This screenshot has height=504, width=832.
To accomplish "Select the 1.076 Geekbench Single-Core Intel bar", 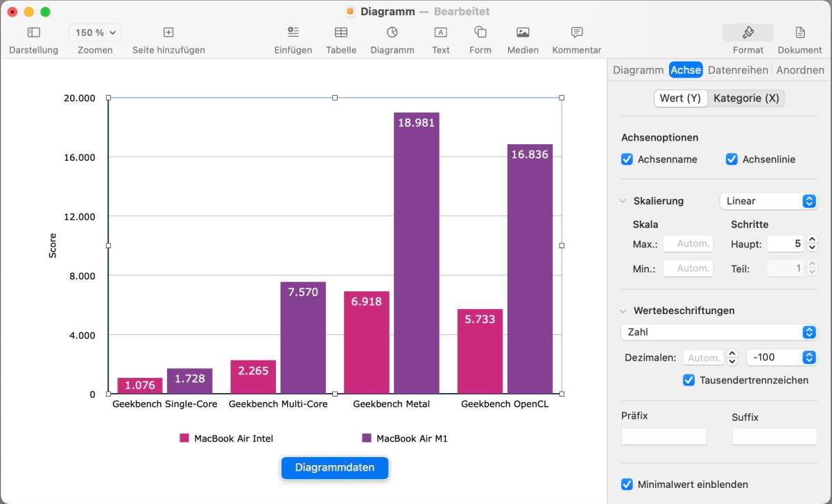I will click(x=140, y=386).
